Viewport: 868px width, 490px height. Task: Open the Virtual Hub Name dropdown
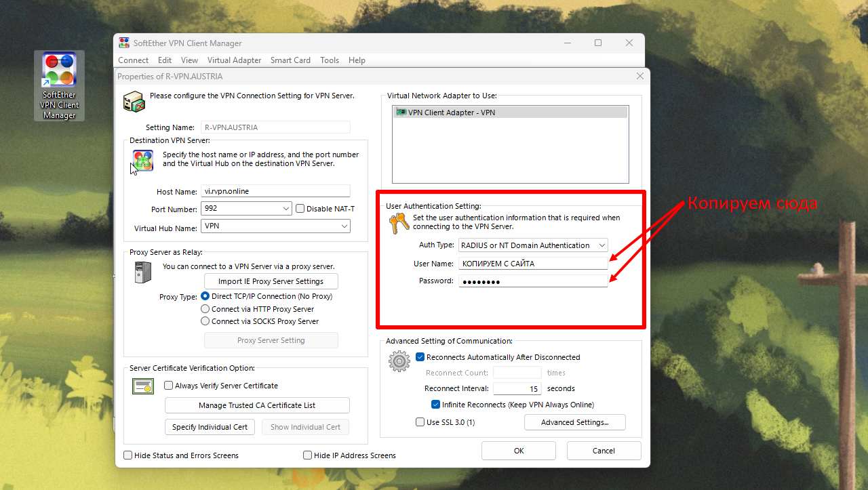[344, 226]
